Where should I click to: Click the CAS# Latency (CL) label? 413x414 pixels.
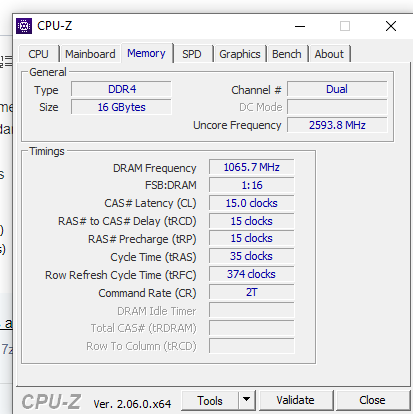[150, 203]
